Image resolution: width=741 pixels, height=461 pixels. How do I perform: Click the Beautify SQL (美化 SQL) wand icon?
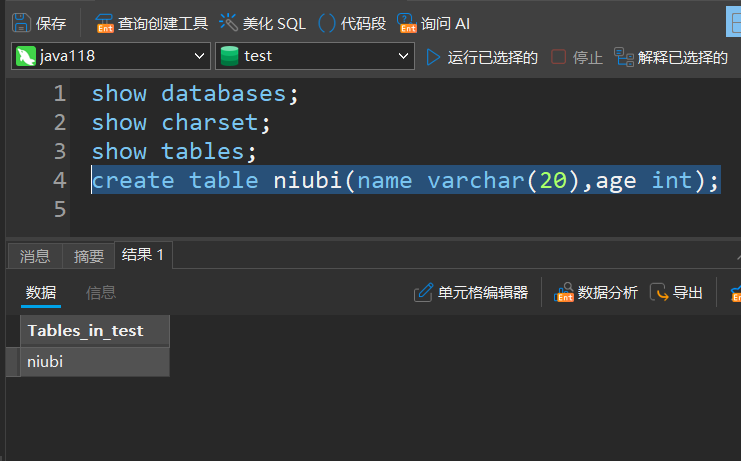(x=228, y=23)
